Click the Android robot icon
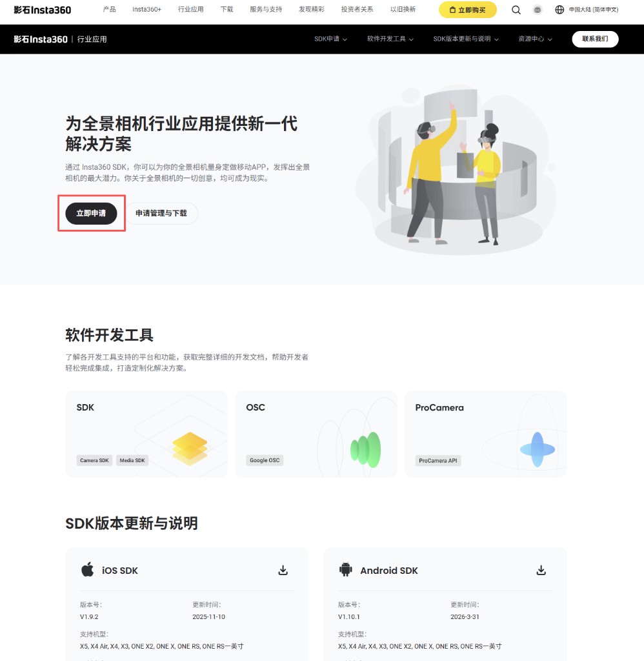 pyautogui.click(x=346, y=569)
